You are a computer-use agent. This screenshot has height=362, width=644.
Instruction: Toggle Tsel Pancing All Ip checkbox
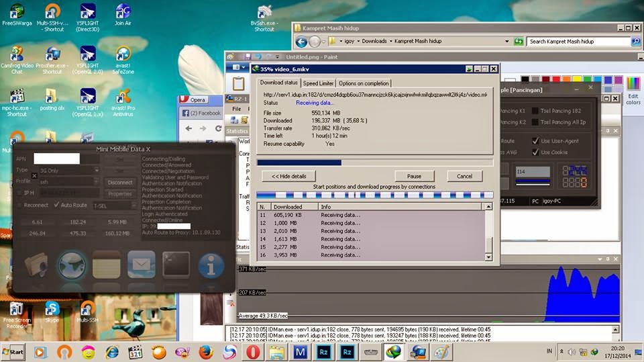tap(535, 122)
